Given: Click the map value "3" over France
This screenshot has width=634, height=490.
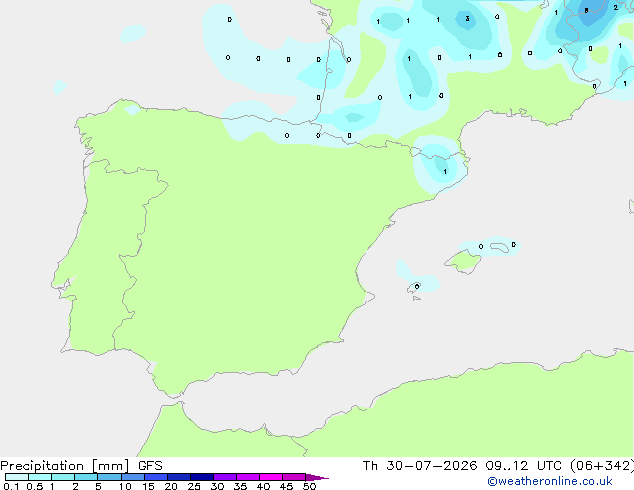Looking at the screenshot, I should point(467,19).
